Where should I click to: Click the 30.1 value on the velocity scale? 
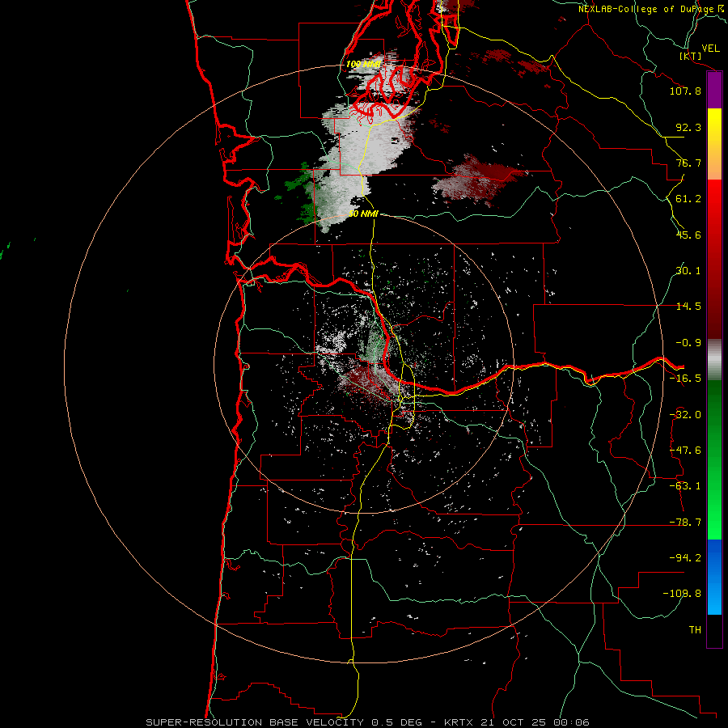click(688, 271)
